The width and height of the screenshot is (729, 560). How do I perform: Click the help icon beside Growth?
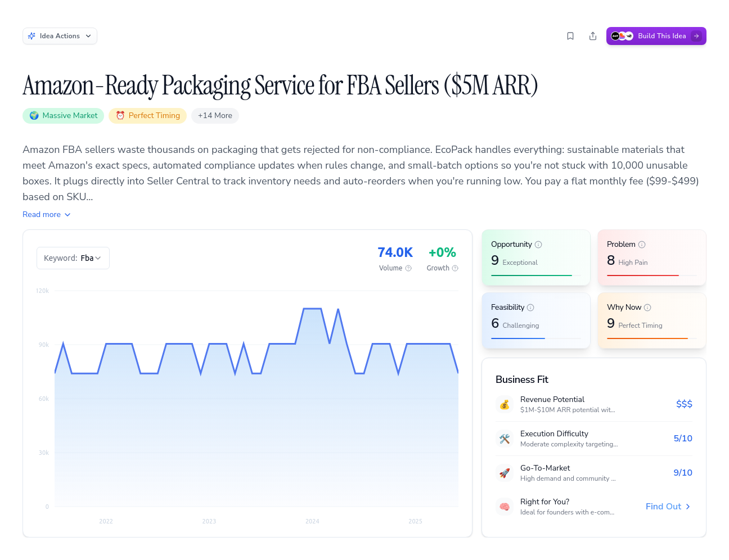pyautogui.click(x=455, y=268)
